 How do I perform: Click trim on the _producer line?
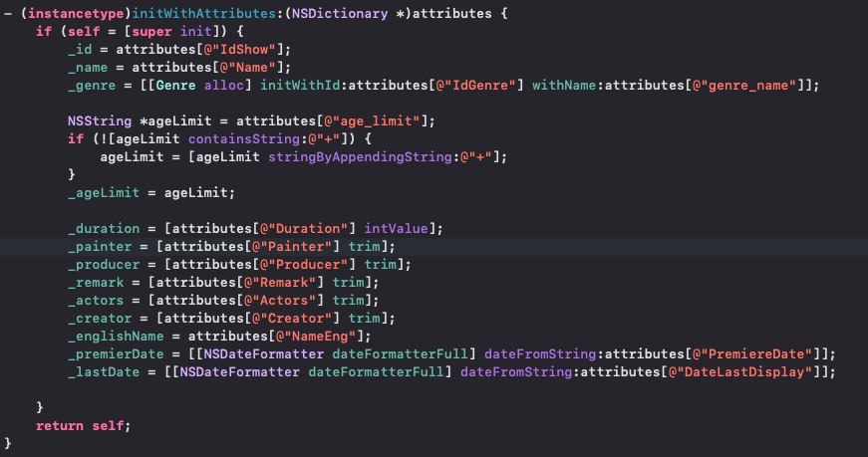click(x=380, y=265)
